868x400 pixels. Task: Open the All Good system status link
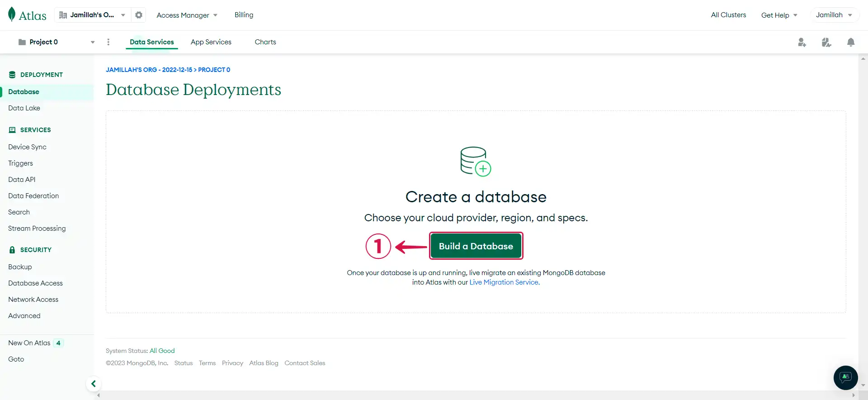coord(162,351)
